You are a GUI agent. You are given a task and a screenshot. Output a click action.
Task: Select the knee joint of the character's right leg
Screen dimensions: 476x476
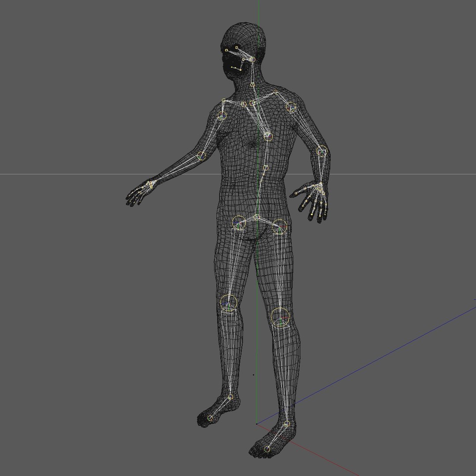(229, 303)
